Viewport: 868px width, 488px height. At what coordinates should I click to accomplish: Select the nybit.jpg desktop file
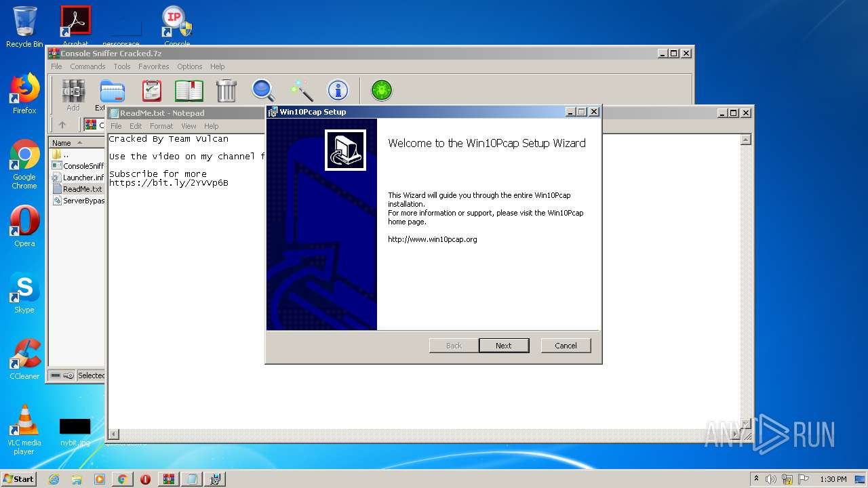point(75,432)
